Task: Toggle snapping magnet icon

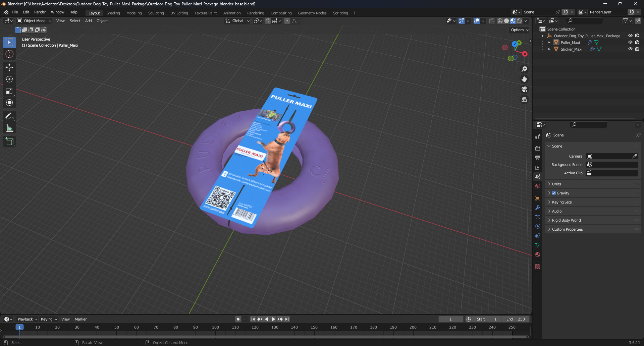Action: tap(268, 21)
